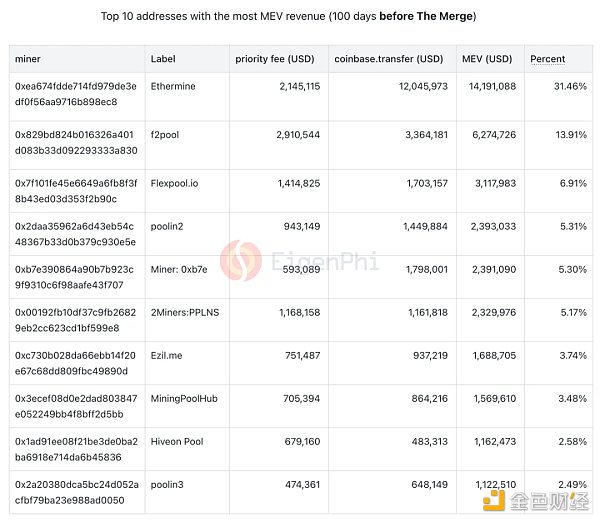The image size is (600, 522).
Task: Select the Label column header
Action: point(163,59)
